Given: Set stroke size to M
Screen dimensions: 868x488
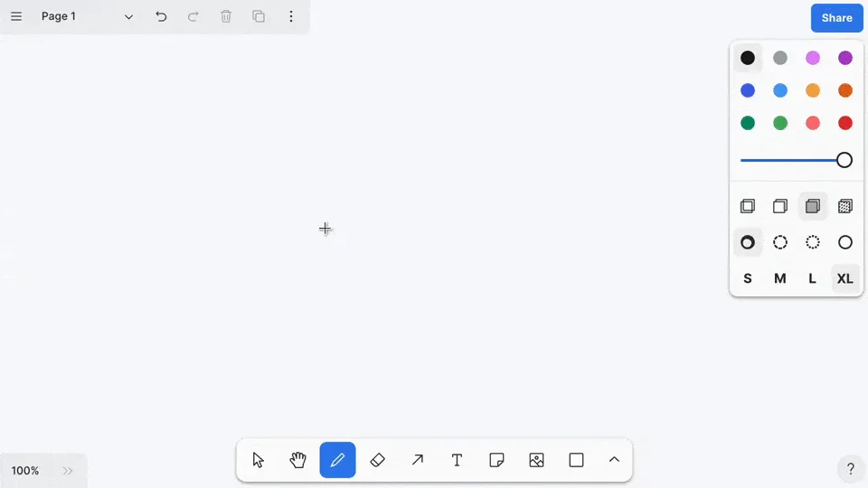Looking at the screenshot, I should (780, 278).
